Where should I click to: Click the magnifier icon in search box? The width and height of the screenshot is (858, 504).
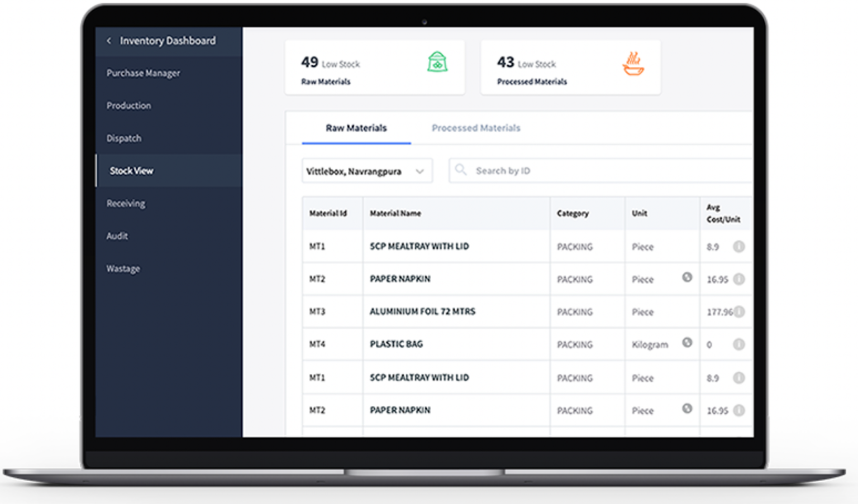click(461, 170)
